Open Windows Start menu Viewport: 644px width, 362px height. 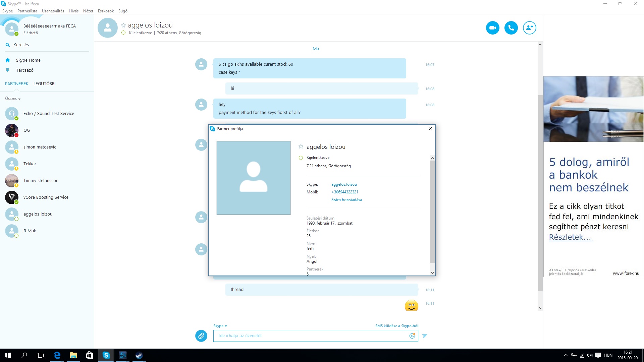(8, 355)
